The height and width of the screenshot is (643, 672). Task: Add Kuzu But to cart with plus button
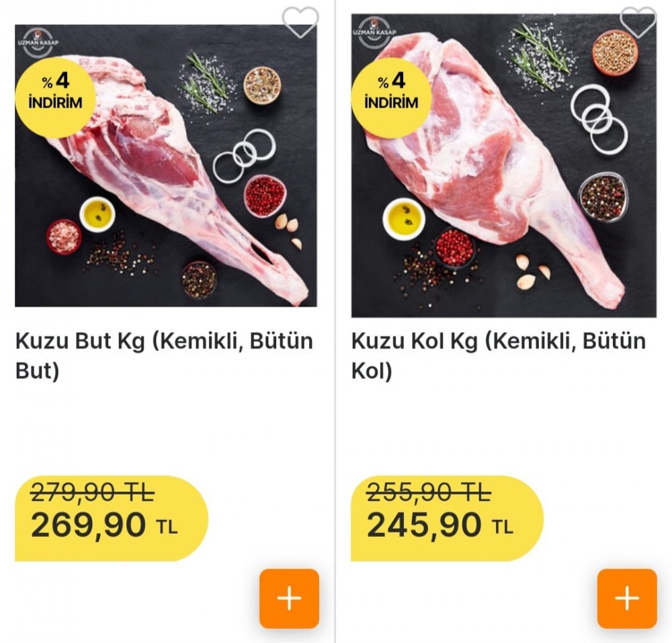tap(289, 599)
